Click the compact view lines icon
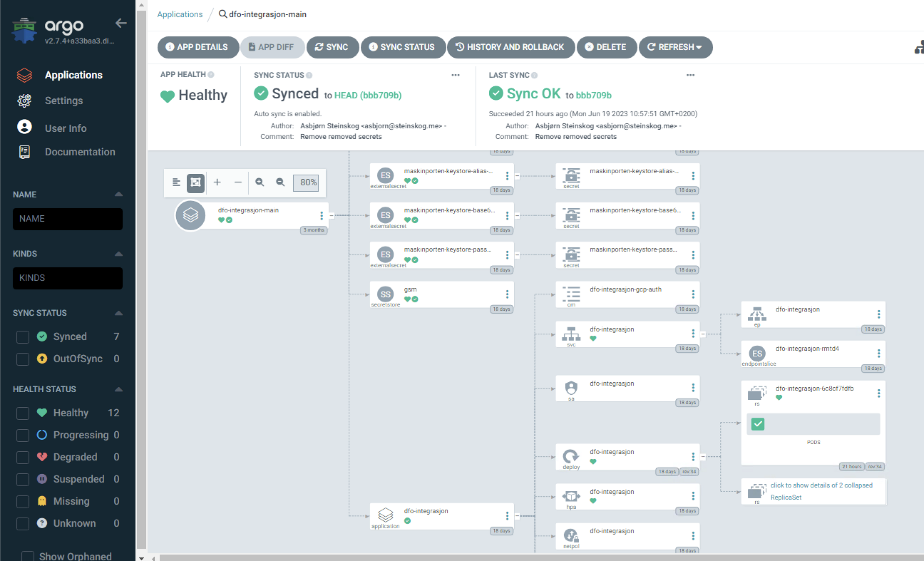This screenshot has height=561, width=924. pyautogui.click(x=176, y=182)
